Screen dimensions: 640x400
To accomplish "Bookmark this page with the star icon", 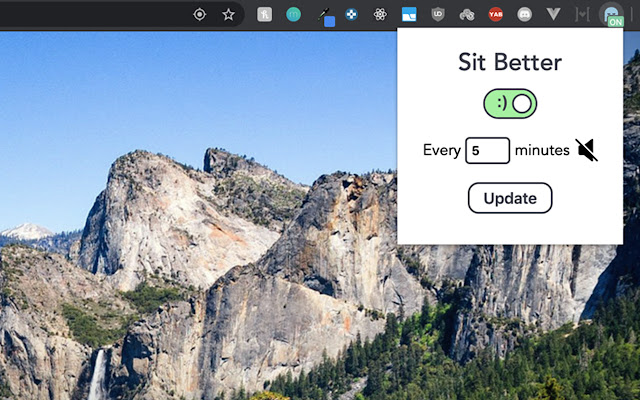I will [228, 15].
